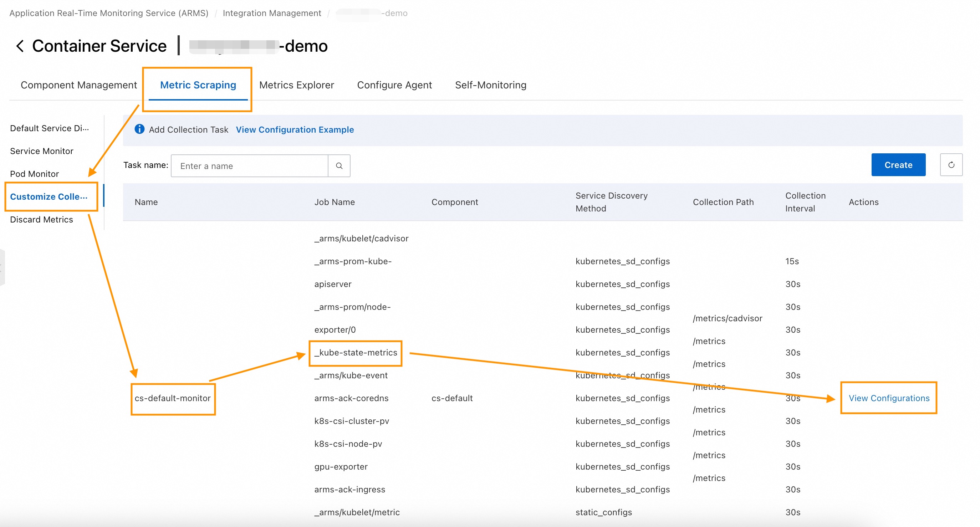Open the Metrics Explorer tab
The image size is (980, 527).
coord(296,85)
